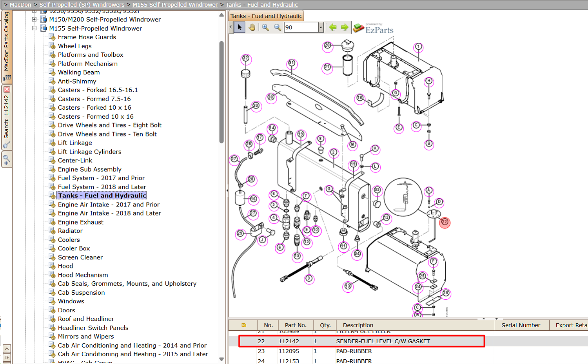Open Lift Linkage Cylinders in the tree

click(x=90, y=152)
